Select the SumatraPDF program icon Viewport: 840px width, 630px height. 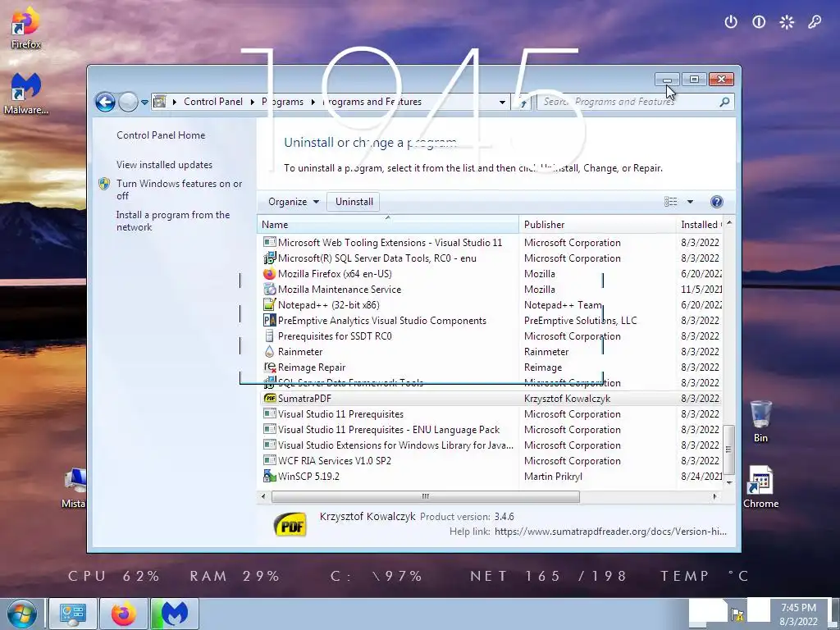click(269, 398)
